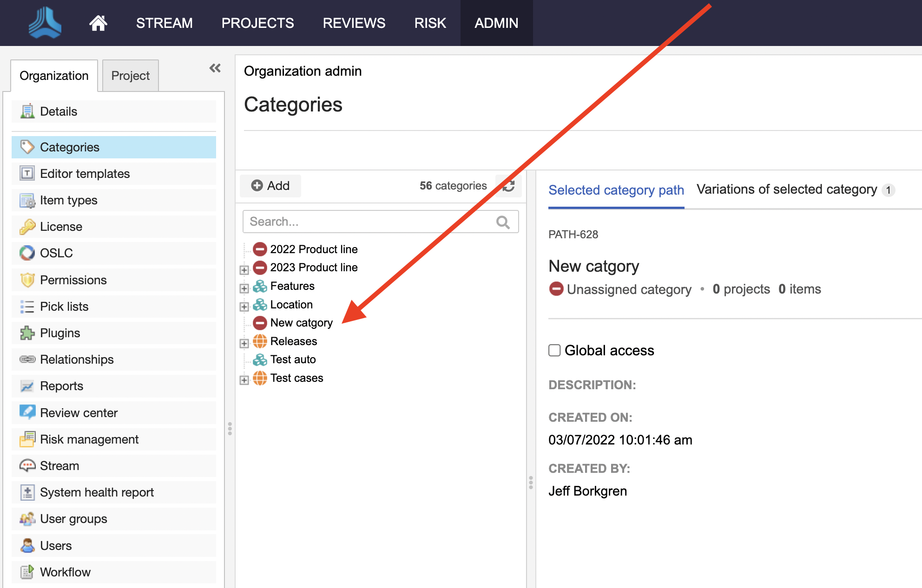The height and width of the screenshot is (588, 922).
Task: Click the Details building icon
Action: pos(27,111)
